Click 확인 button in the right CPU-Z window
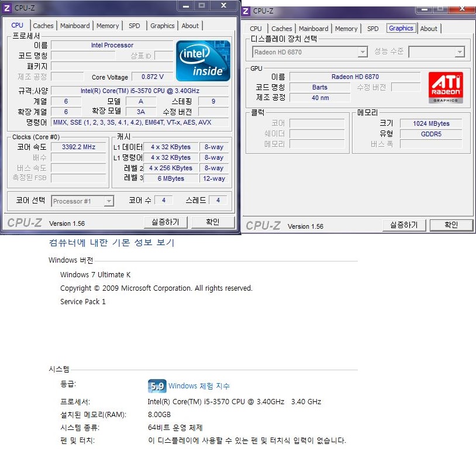 [451, 225]
